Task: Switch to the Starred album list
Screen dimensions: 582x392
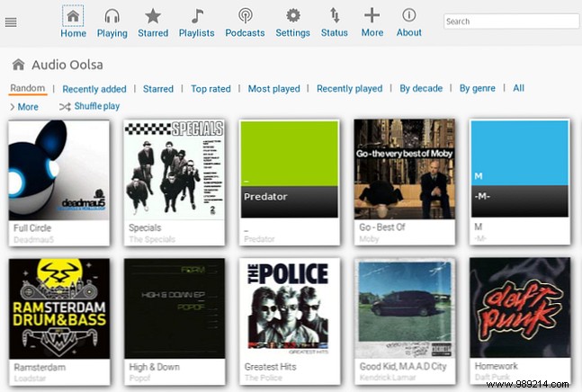Action: click(x=158, y=89)
